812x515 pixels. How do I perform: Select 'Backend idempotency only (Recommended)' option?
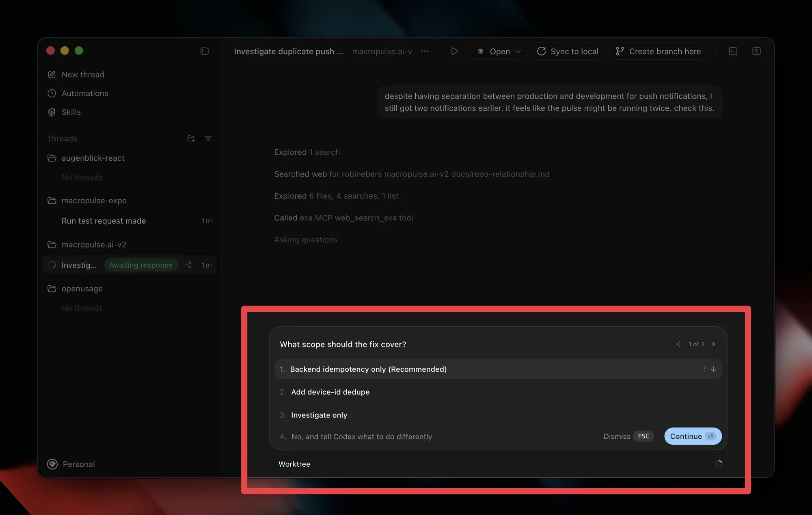(x=498, y=369)
